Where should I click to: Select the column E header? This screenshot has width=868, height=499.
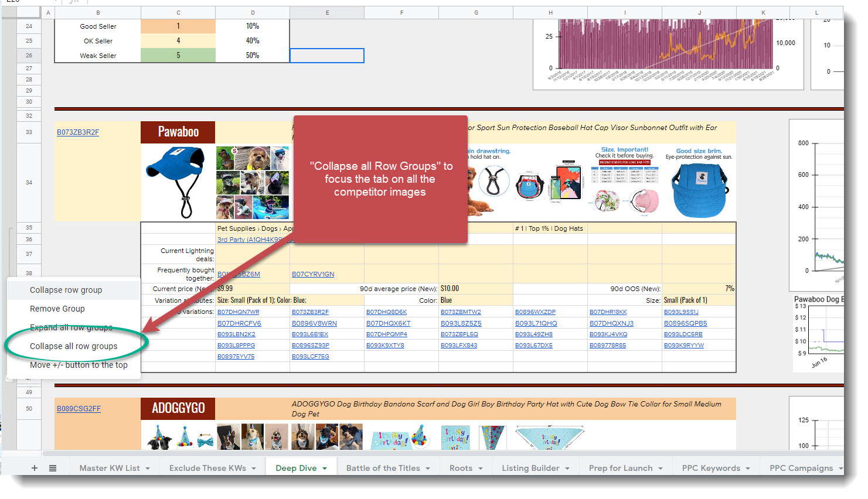coord(327,12)
